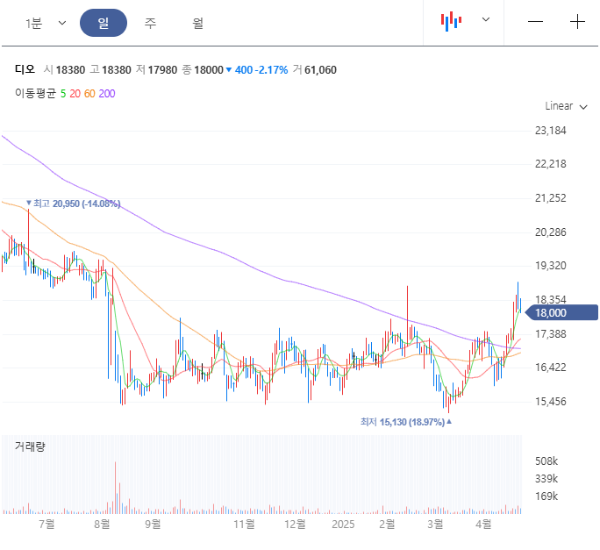Viewport: 600px width, 550px height.
Task: Expand the minute interval chevron arrow
Action: (62, 23)
